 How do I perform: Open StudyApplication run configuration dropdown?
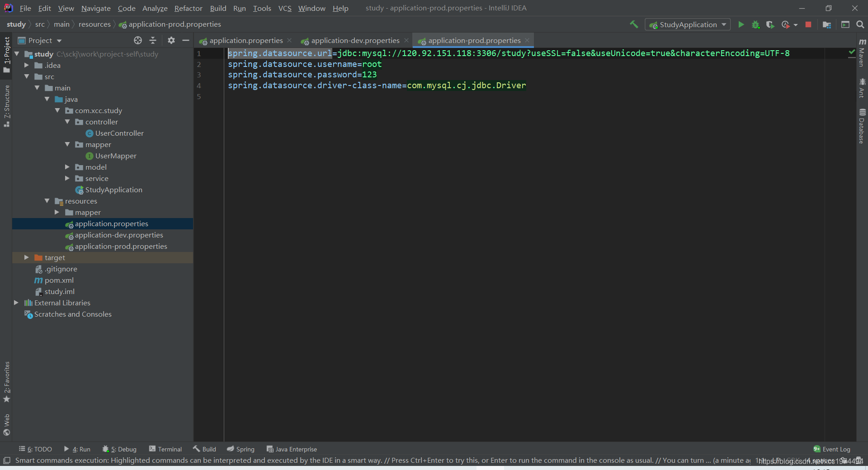pyautogui.click(x=688, y=24)
